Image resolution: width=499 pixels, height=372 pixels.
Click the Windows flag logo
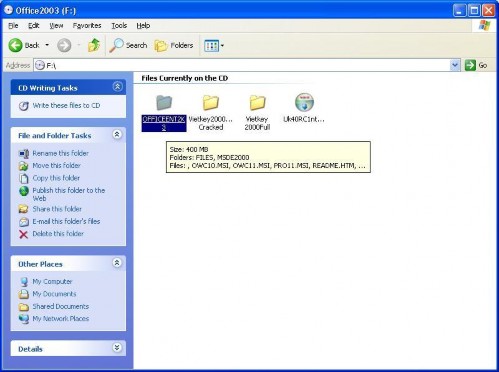coord(484,26)
